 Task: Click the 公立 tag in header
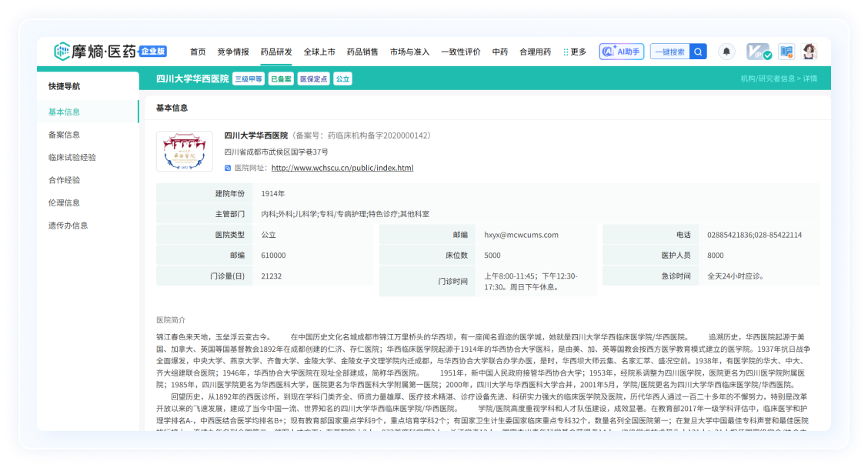pyautogui.click(x=342, y=79)
